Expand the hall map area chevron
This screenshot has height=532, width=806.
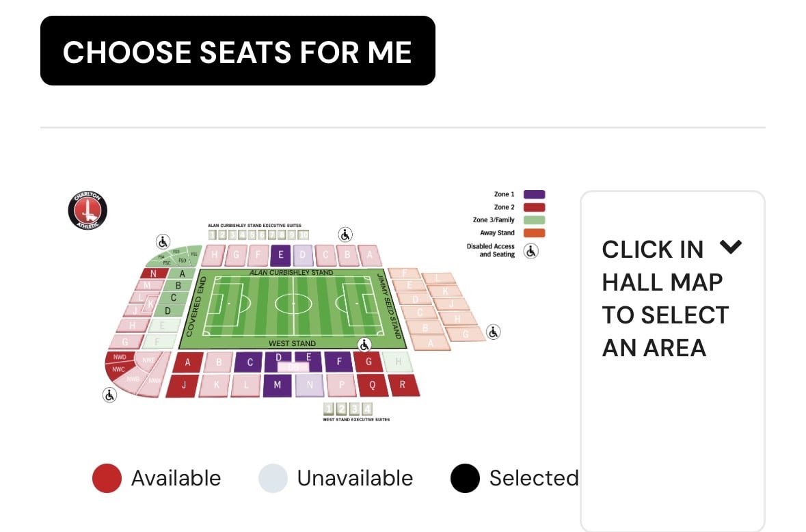point(731,247)
